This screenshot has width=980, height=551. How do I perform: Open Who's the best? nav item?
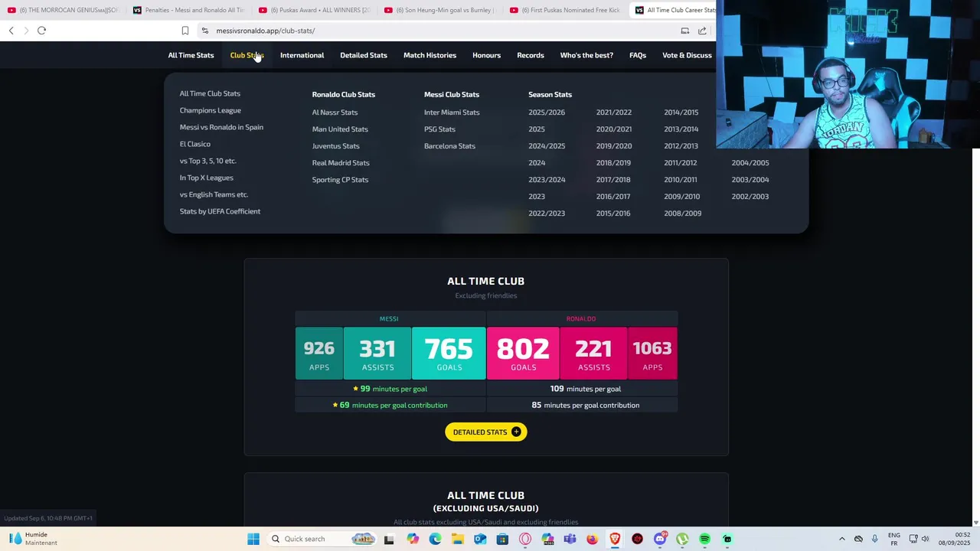[586, 55]
